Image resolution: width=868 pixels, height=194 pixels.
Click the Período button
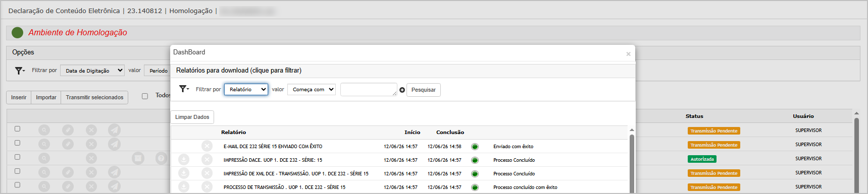158,71
